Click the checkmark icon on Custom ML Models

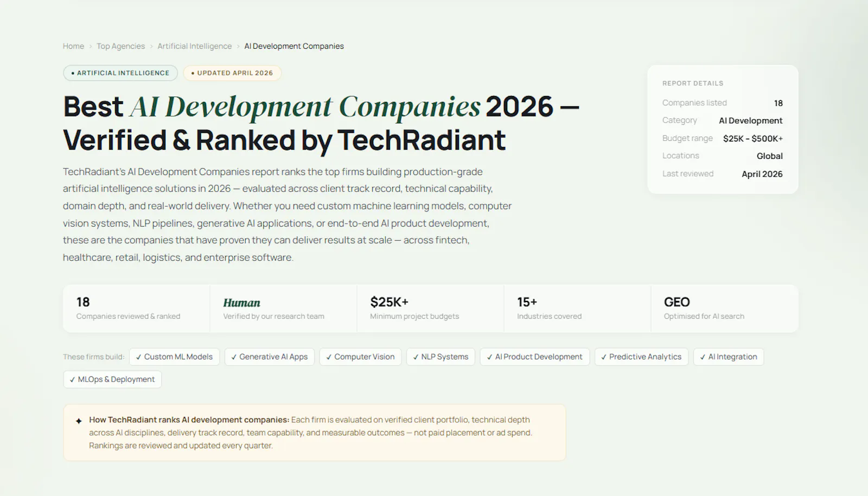[x=139, y=357]
